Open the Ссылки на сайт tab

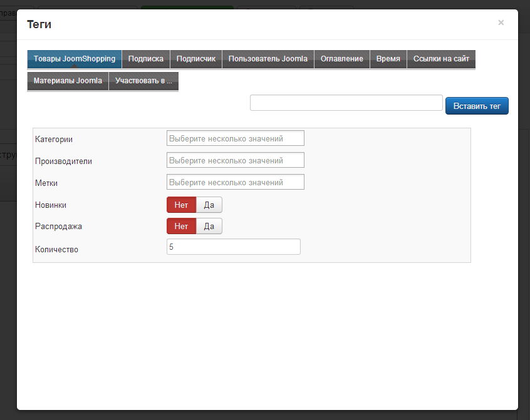tap(441, 59)
